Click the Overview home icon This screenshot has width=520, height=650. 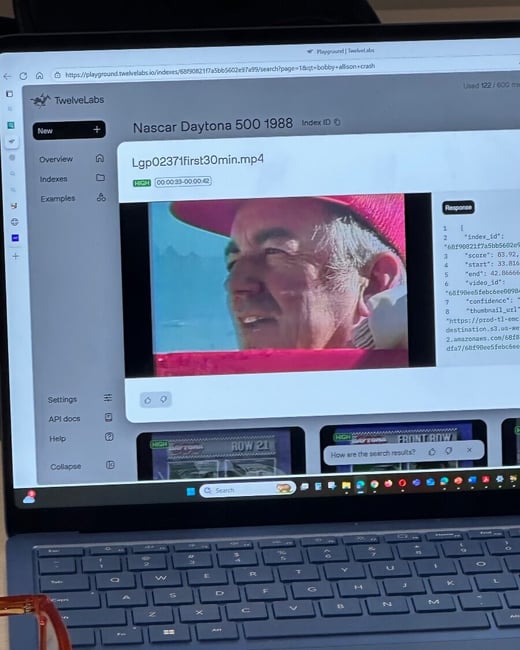pos(100,158)
